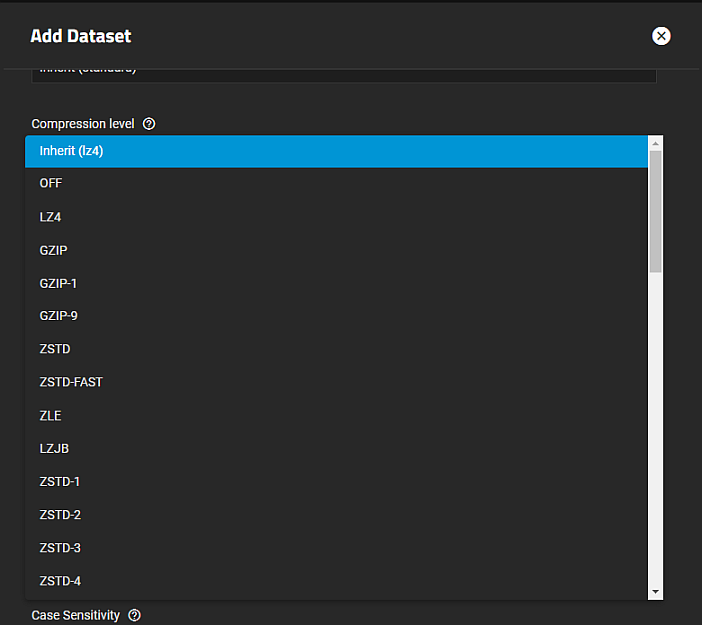
Task: Select Inherit (lz4) compression option
Action: pos(336,151)
